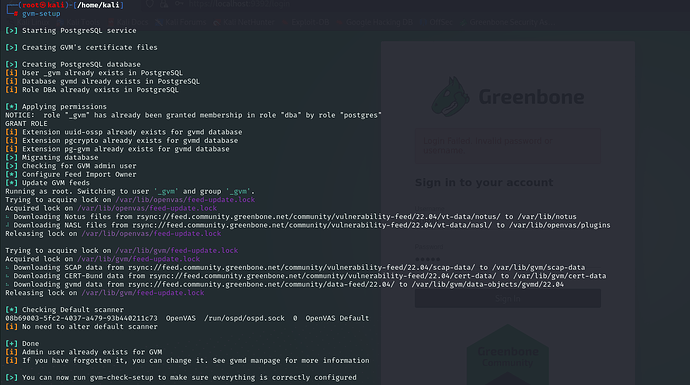Open the Exploit-DB bookmark
The width and height of the screenshot is (690, 385).
click(x=305, y=22)
